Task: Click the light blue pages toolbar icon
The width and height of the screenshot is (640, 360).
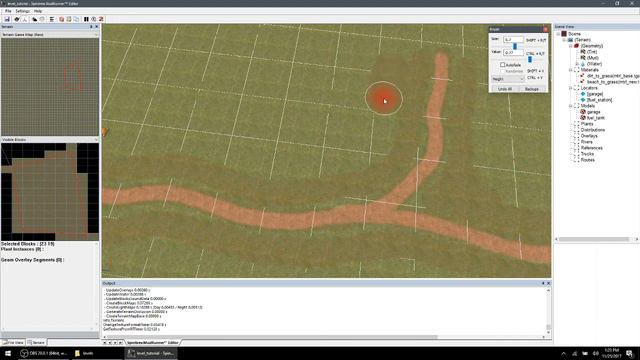Action: pyautogui.click(x=76, y=19)
